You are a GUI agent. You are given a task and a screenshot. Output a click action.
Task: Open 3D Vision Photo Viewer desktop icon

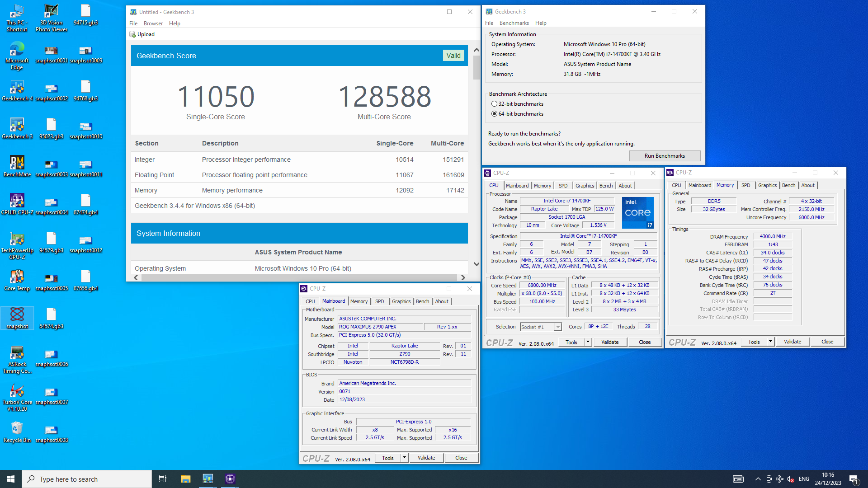(52, 18)
